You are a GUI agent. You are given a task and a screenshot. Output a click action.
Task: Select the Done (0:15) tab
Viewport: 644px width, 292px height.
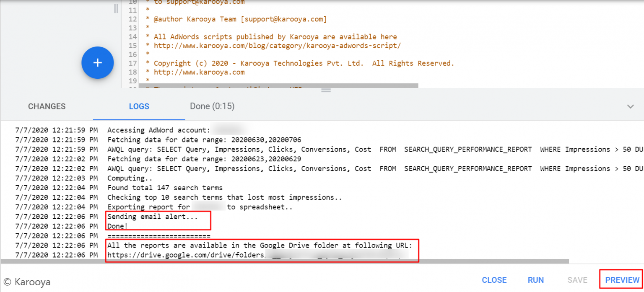pos(212,106)
